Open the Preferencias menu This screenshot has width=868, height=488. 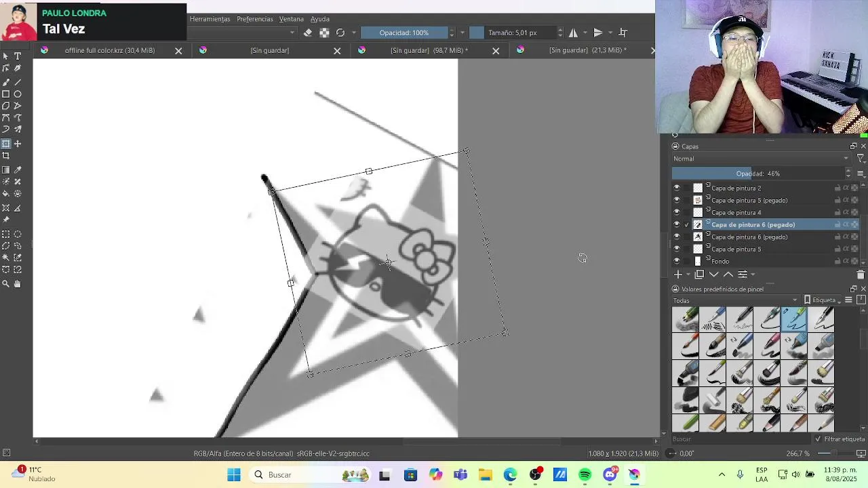[x=255, y=19]
